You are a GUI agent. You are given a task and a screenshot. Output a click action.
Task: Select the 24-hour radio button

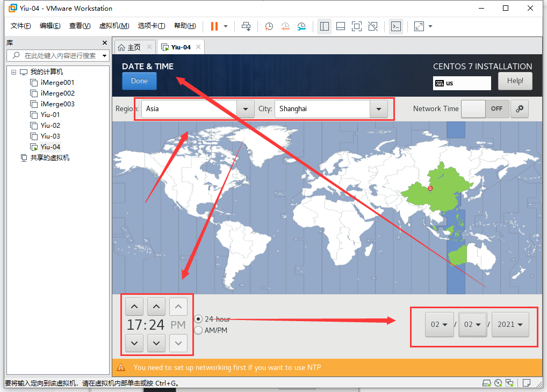coord(198,319)
